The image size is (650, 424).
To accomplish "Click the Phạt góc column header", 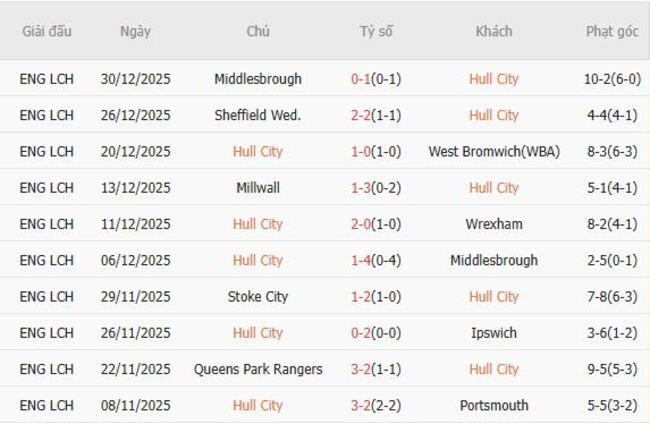I will point(612,32).
